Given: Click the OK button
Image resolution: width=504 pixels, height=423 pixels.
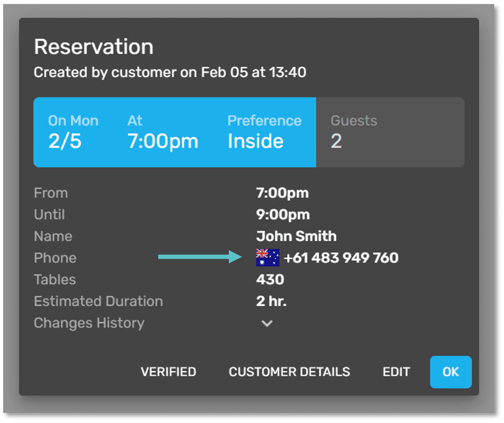Looking at the screenshot, I should coord(450,372).
